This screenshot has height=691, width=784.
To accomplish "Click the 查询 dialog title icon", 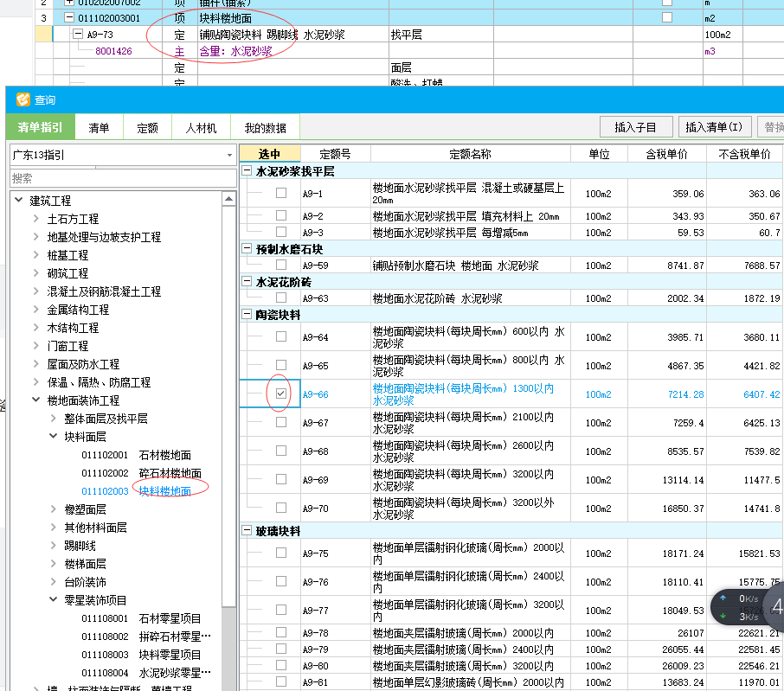I will coord(22,99).
